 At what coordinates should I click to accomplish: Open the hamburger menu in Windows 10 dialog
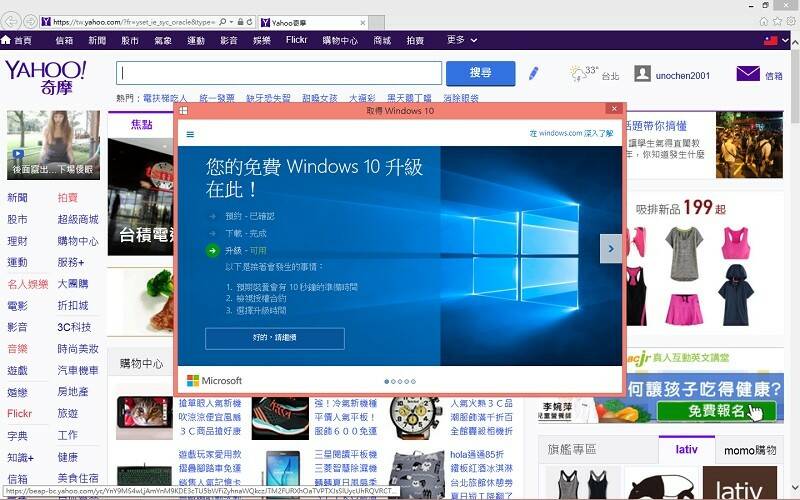pos(190,134)
